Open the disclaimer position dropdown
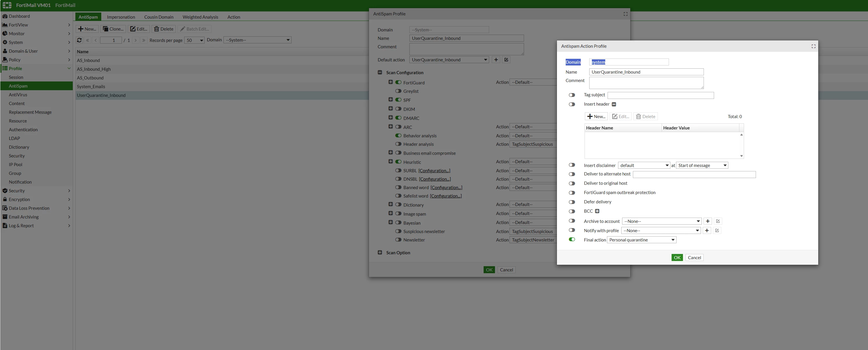Screen dimensions: 868x350 (x=702, y=166)
